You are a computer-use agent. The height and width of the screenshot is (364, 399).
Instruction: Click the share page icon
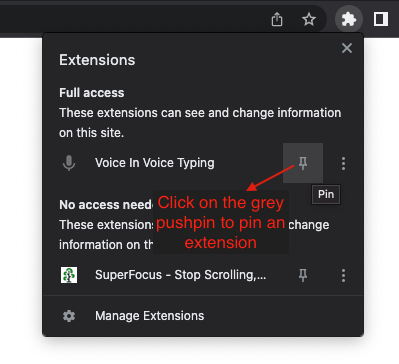(x=277, y=19)
